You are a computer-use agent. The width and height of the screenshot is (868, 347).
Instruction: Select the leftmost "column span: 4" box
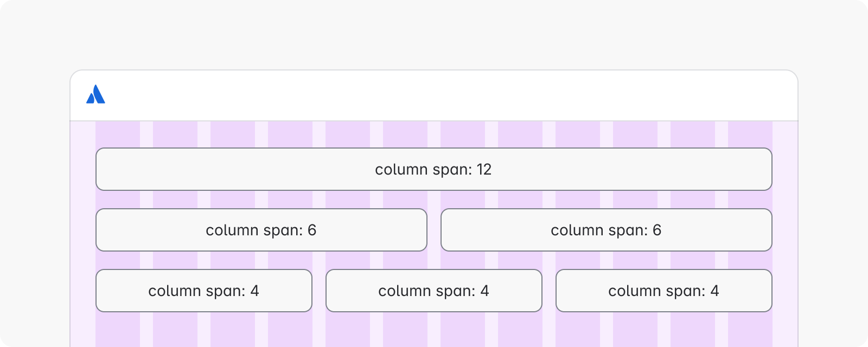[x=203, y=291]
